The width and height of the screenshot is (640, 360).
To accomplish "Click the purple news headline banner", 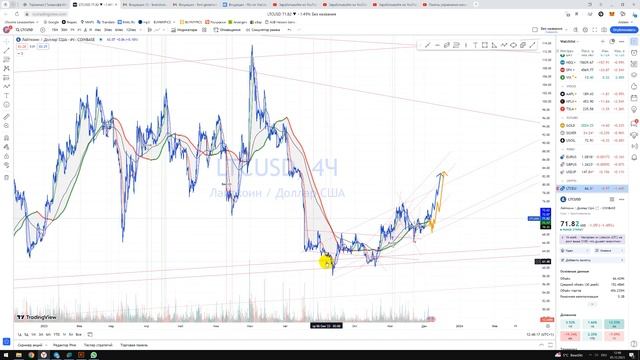I will [x=592, y=239].
